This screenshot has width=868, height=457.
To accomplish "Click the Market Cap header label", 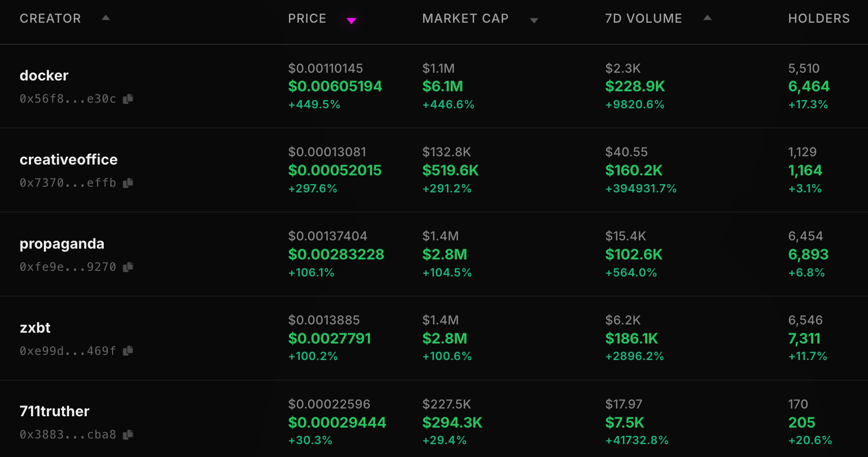I will coord(465,19).
